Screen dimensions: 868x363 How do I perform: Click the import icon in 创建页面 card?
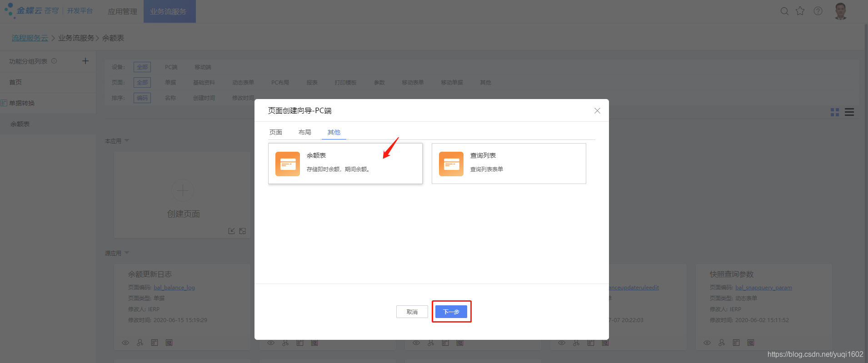[x=232, y=231]
